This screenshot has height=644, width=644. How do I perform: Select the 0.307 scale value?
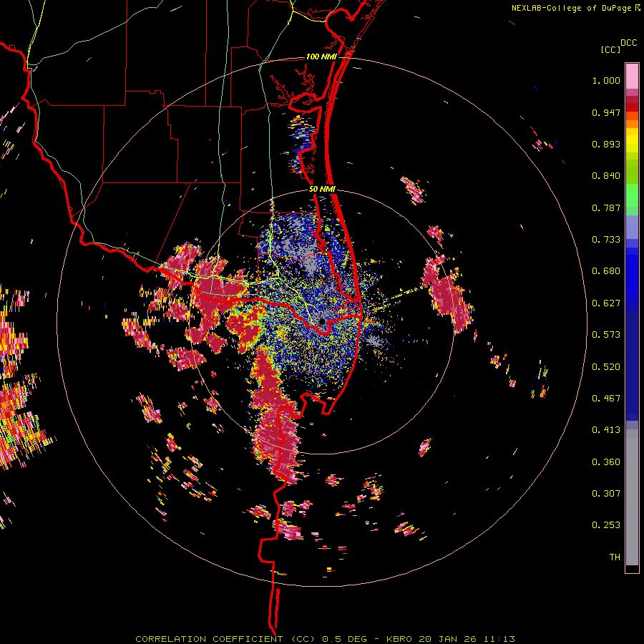click(x=606, y=493)
